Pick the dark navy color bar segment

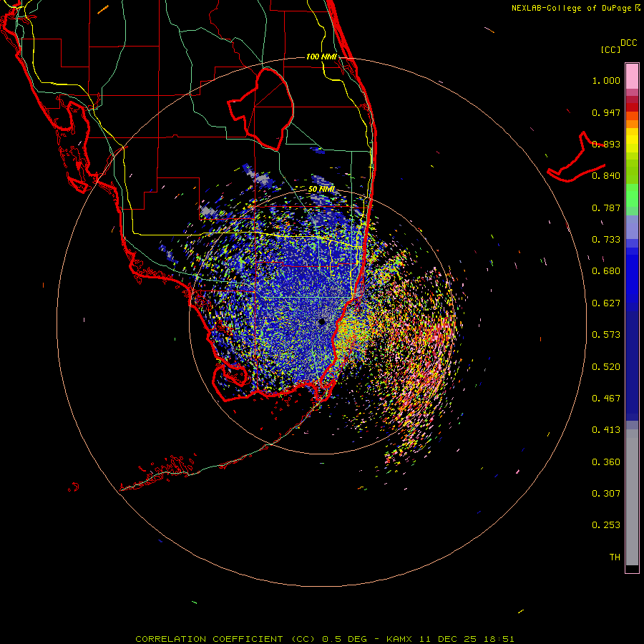click(632, 366)
